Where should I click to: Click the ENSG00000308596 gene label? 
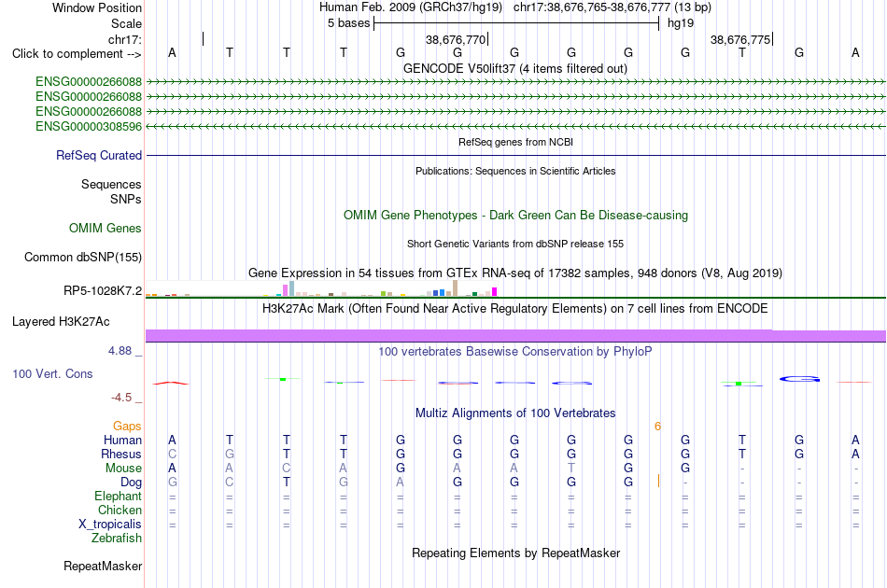89,127
